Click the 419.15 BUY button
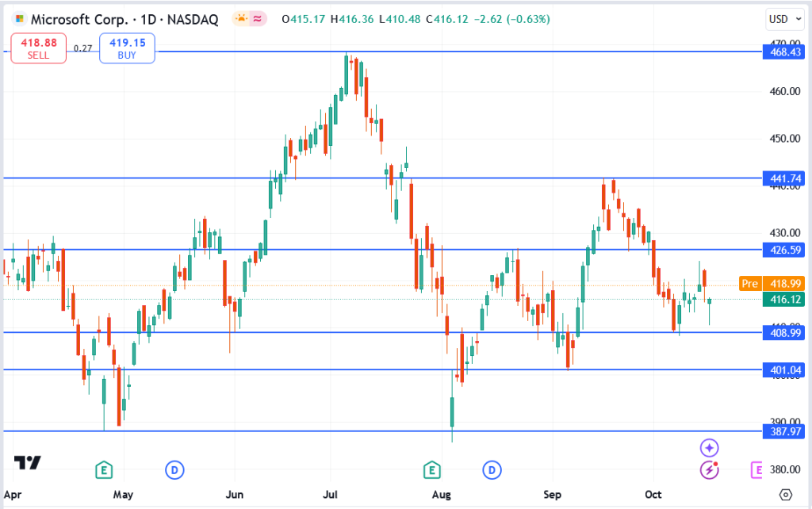The height and width of the screenshot is (509, 812). coord(127,48)
